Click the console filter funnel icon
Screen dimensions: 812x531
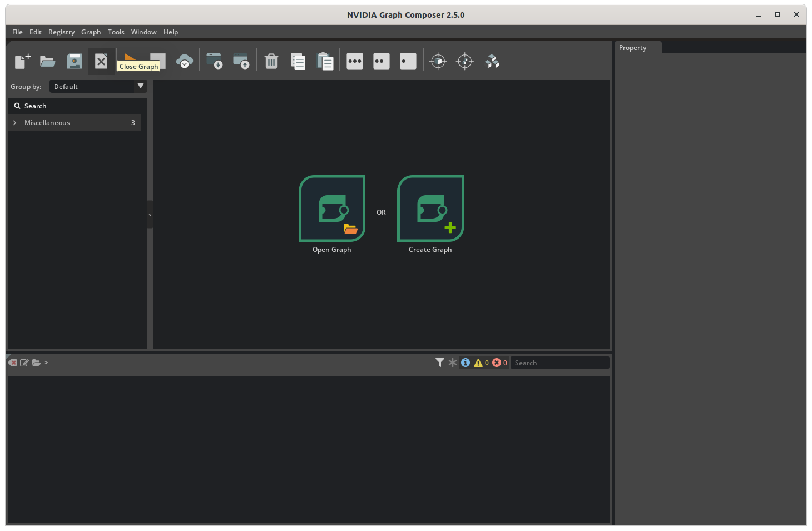[440, 363]
